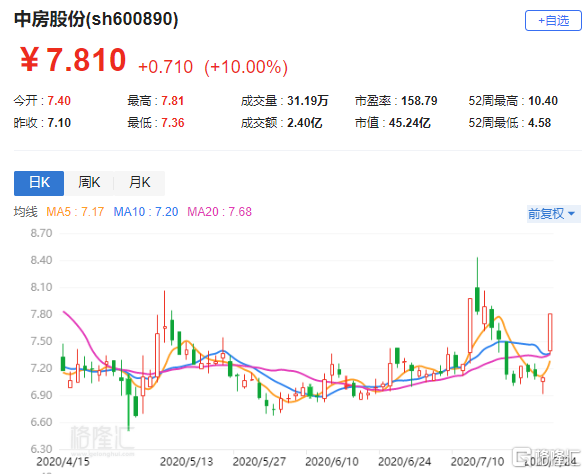587x474 pixels.
Task: Click the latest tall red limit-up candlestick
Action: (x=550, y=332)
